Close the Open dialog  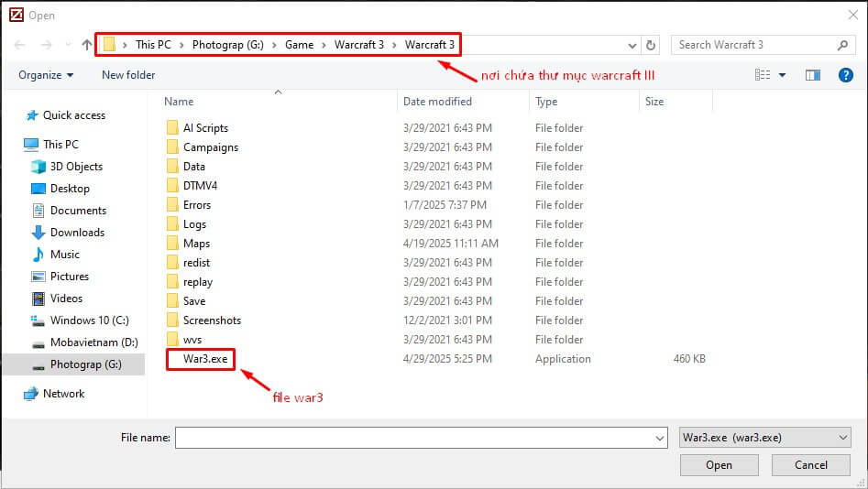(x=853, y=15)
